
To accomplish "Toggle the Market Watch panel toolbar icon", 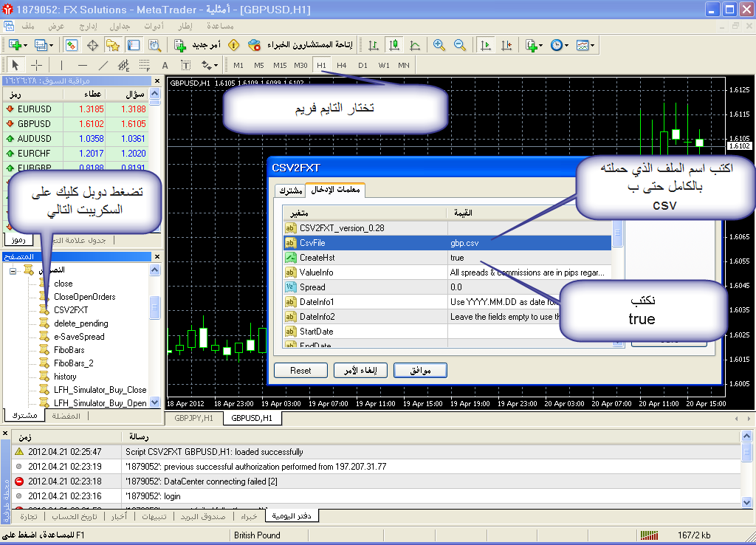I will click(72, 45).
